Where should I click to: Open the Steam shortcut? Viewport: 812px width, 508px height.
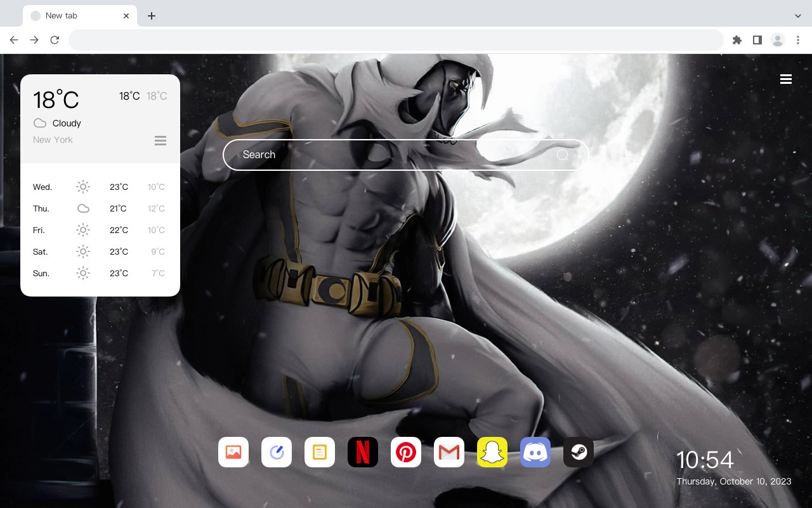pos(579,452)
